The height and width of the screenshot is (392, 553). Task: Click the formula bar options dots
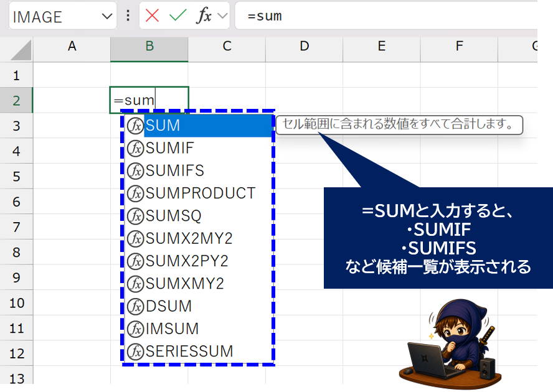point(128,16)
